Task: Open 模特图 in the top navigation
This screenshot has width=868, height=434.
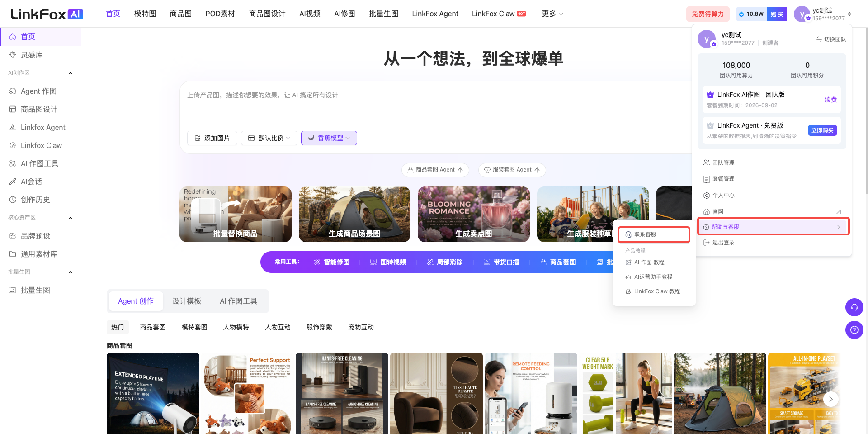Action: [145, 14]
